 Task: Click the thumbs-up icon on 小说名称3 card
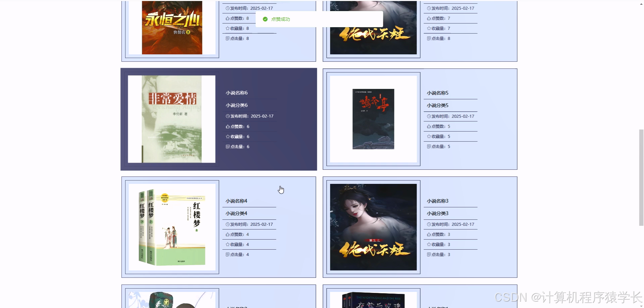428,234
